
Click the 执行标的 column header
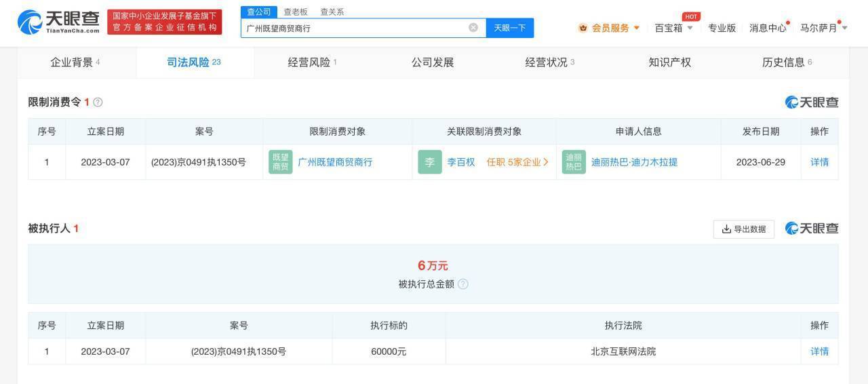(389, 326)
